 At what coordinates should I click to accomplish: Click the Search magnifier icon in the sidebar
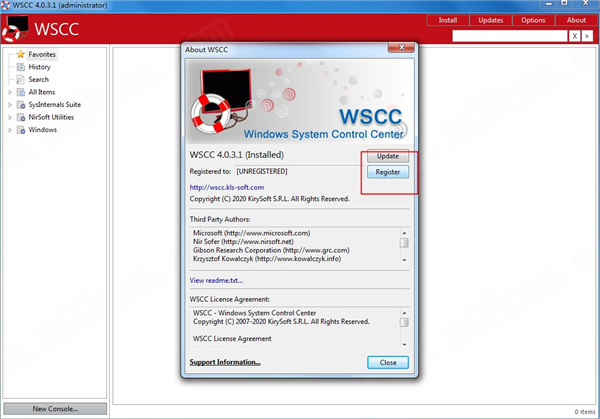(21, 80)
